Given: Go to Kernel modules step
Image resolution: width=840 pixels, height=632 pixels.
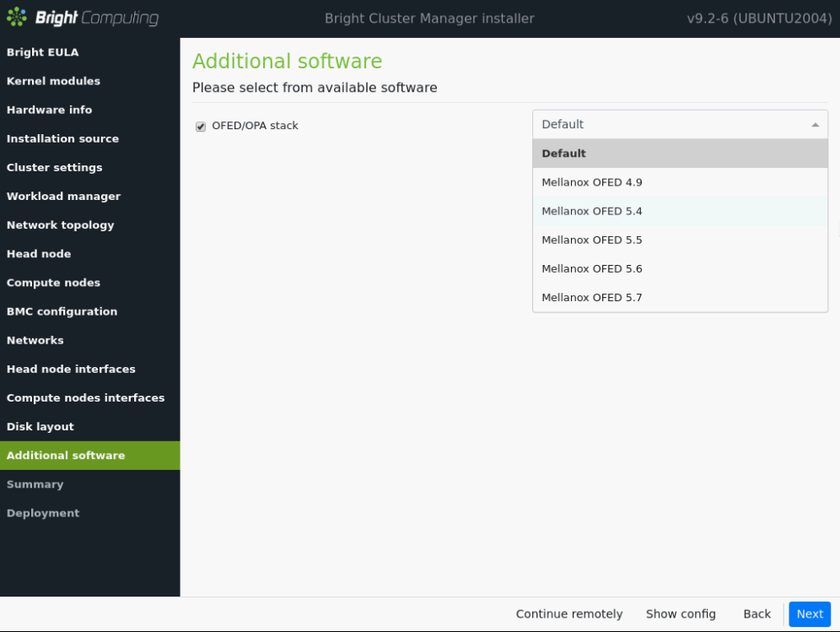Looking at the screenshot, I should (90, 81).
